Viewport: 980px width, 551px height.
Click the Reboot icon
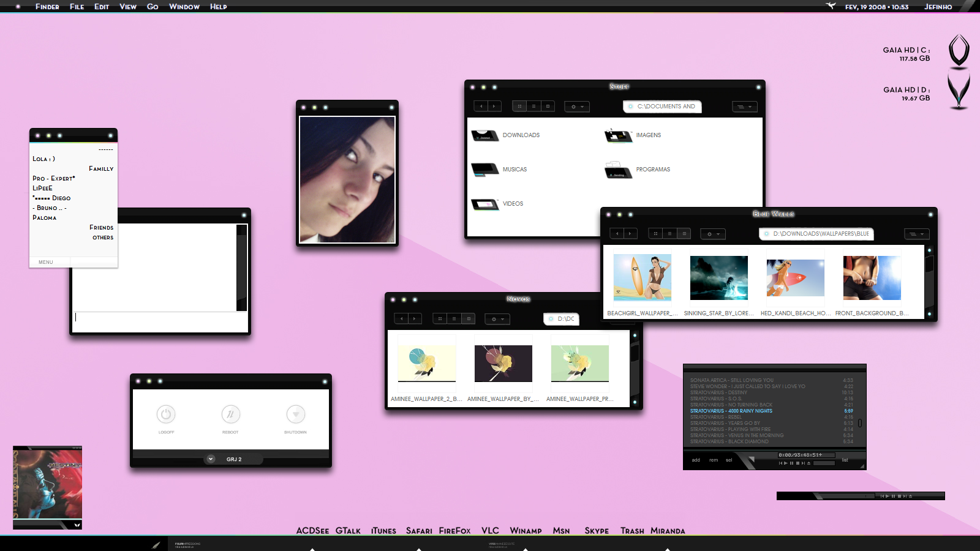pos(231,414)
